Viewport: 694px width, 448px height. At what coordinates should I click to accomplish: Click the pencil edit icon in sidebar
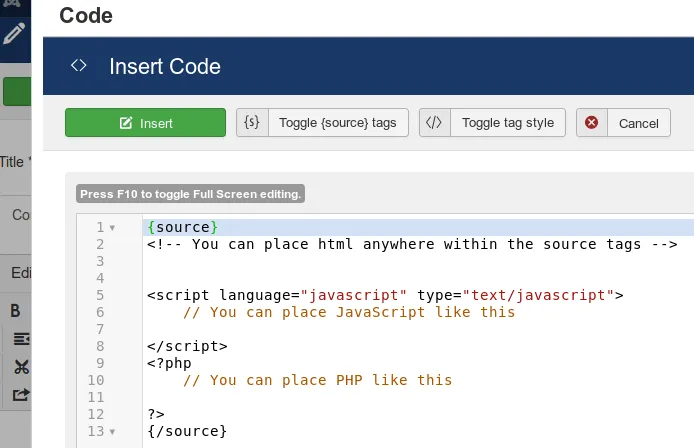pos(14,34)
